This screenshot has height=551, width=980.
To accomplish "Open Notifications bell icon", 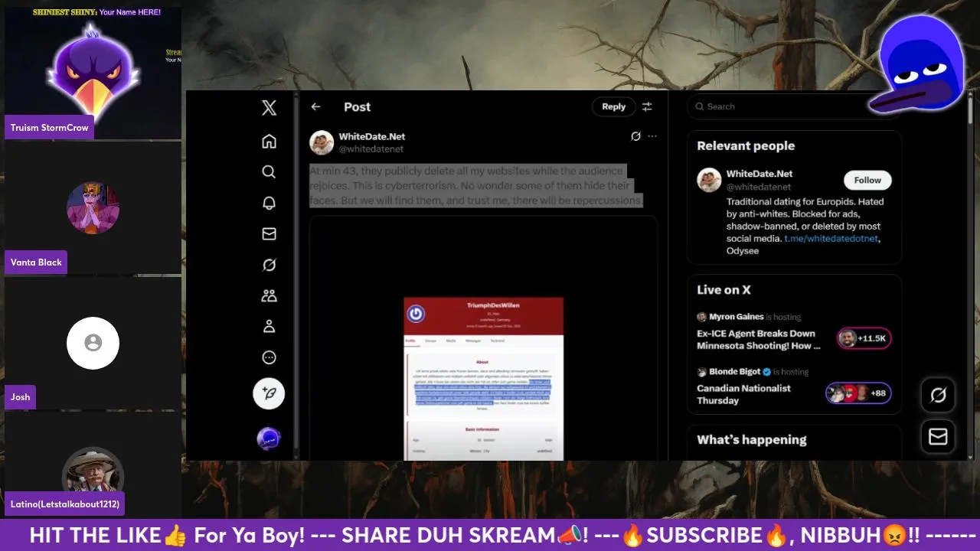I will pyautogui.click(x=269, y=203).
